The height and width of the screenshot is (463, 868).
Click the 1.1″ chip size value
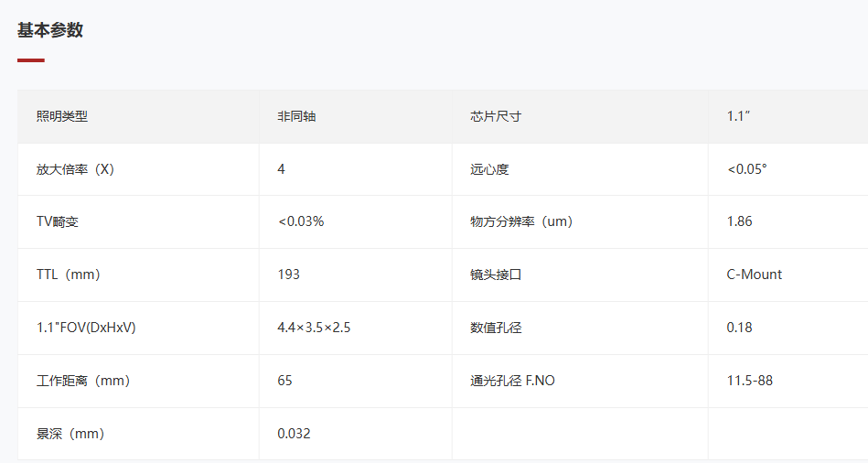point(738,116)
